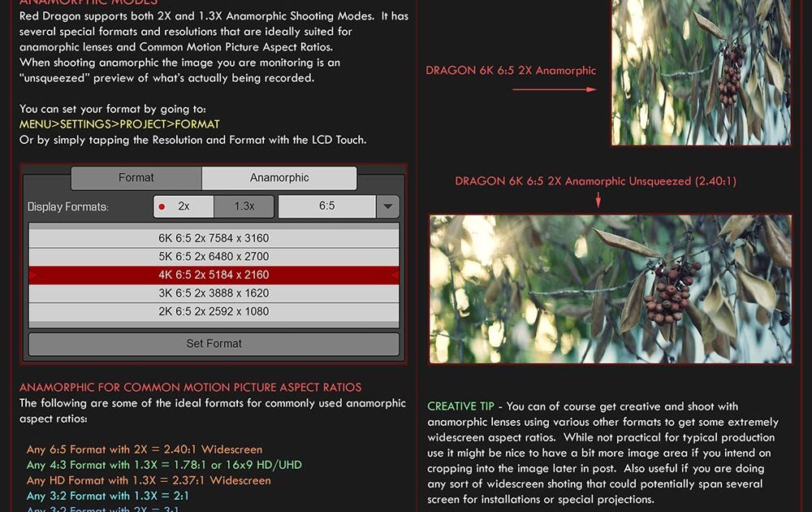Image resolution: width=812 pixels, height=512 pixels.
Task: Click the MENU>SETTINGS>PROJECT>FORMAT path text
Action: click(119, 124)
